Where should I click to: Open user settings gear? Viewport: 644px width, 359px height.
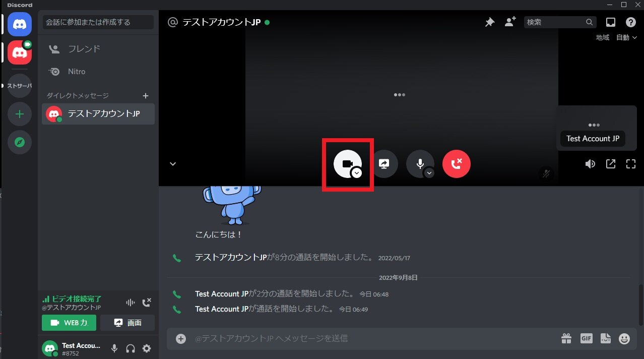point(147,348)
